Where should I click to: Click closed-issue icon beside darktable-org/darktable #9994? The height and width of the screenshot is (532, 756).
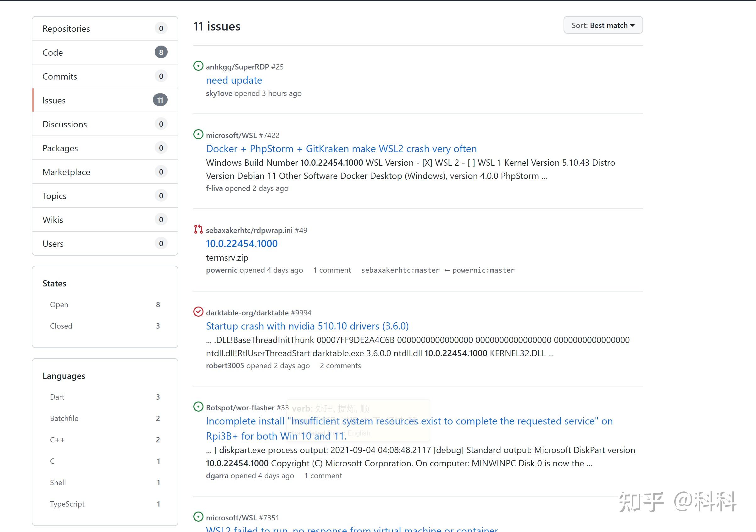198,311
